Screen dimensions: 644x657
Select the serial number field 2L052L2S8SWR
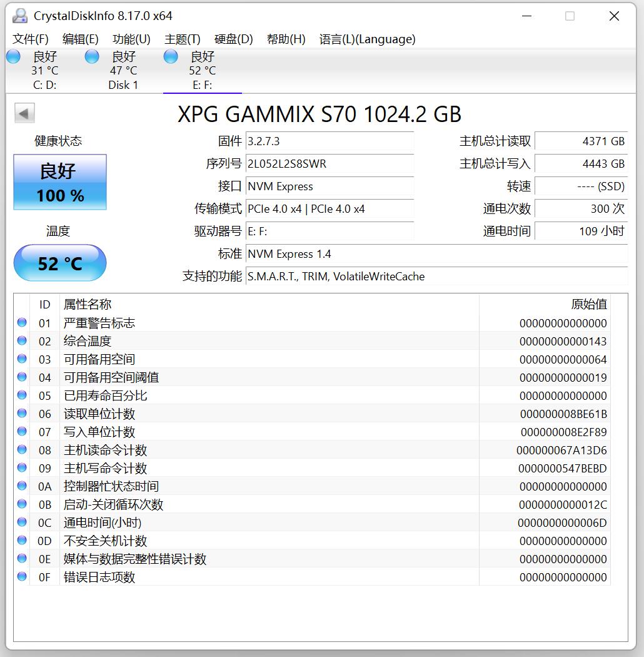tap(330, 164)
